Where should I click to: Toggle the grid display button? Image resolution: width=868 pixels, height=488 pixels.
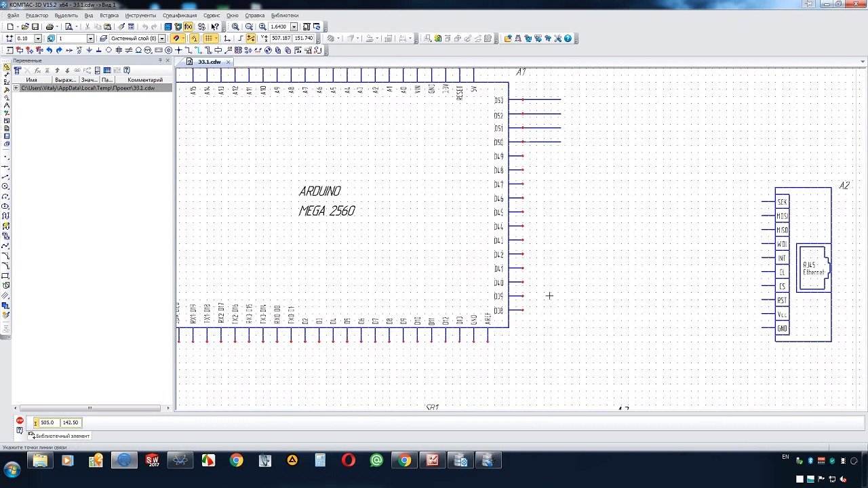tap(208, 39)
